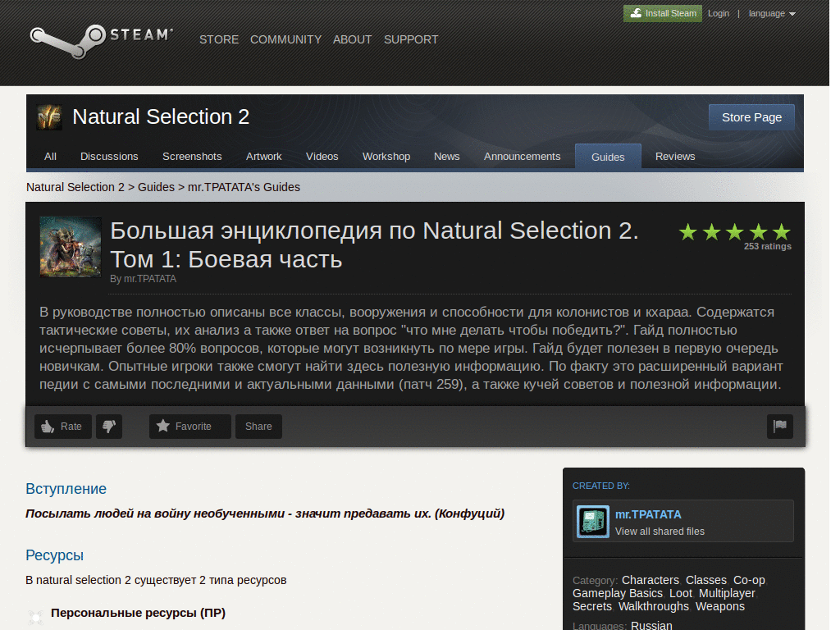Report guide with the flag icon

(x=780, y=427)
